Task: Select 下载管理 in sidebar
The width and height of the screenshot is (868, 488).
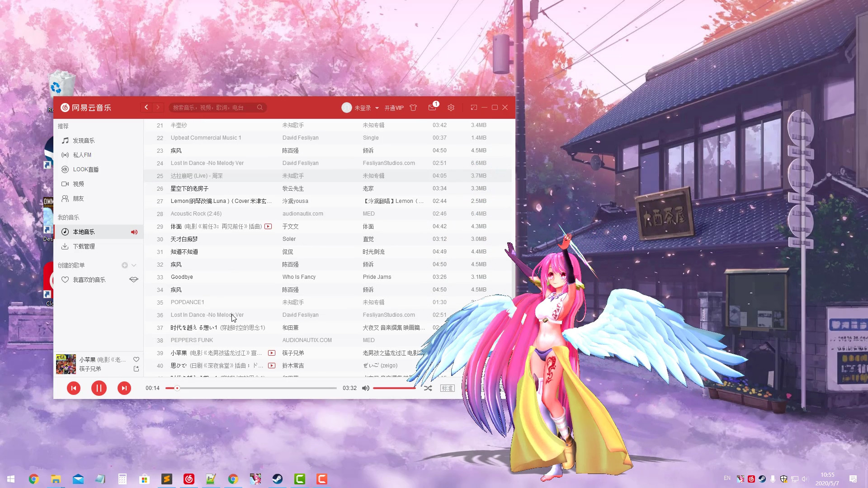Action: tap(84, 246)
